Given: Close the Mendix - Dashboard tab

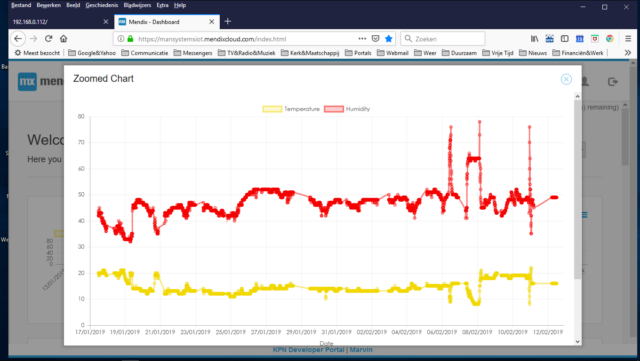Looking at the screenshot, I should tap(211, 22).
